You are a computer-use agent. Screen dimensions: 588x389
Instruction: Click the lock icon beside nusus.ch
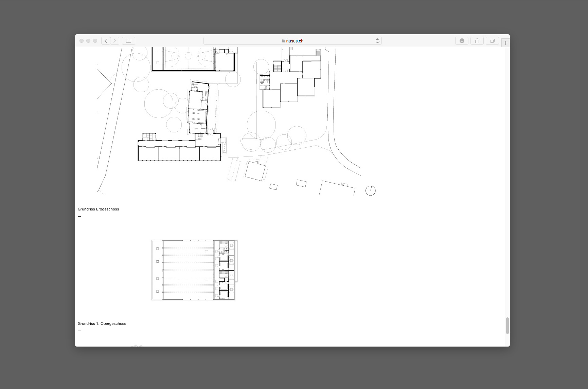coord(283,41)
